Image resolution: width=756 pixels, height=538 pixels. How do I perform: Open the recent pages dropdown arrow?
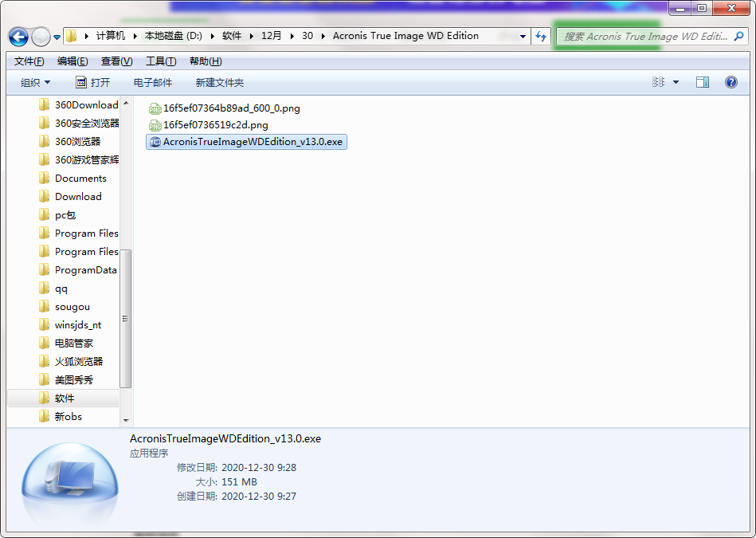[x=57, y=37]
